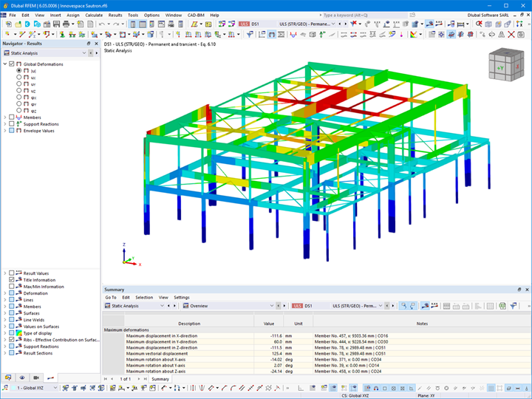Select the |u| deformation radio button

pyautogui.click(x=19, y=71)
